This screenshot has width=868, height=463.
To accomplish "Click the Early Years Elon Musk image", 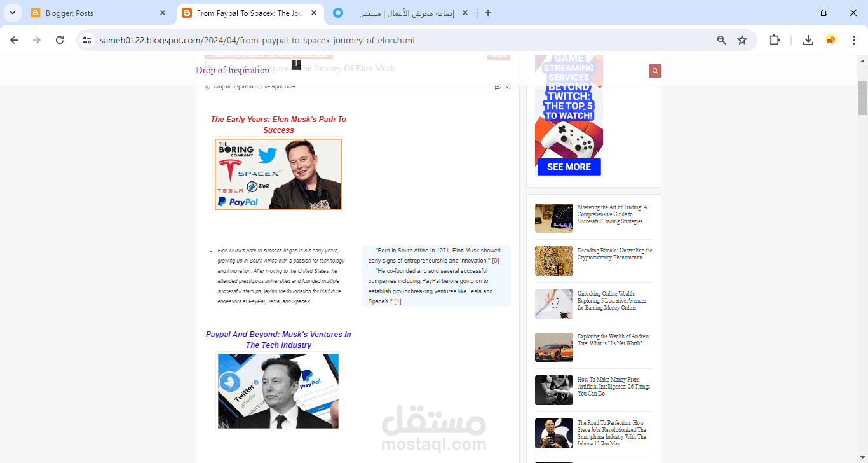I will (278, 174).
